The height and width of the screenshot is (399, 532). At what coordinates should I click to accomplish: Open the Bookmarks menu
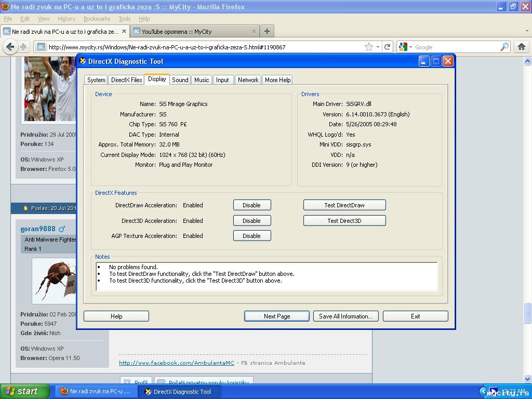[x=97, y=19]
